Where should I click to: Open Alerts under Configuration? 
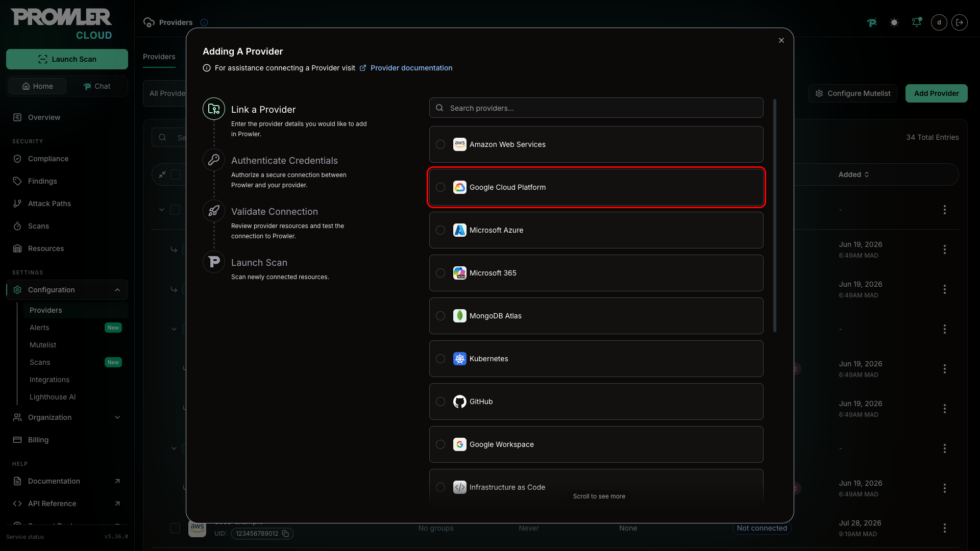coord(76,328)
